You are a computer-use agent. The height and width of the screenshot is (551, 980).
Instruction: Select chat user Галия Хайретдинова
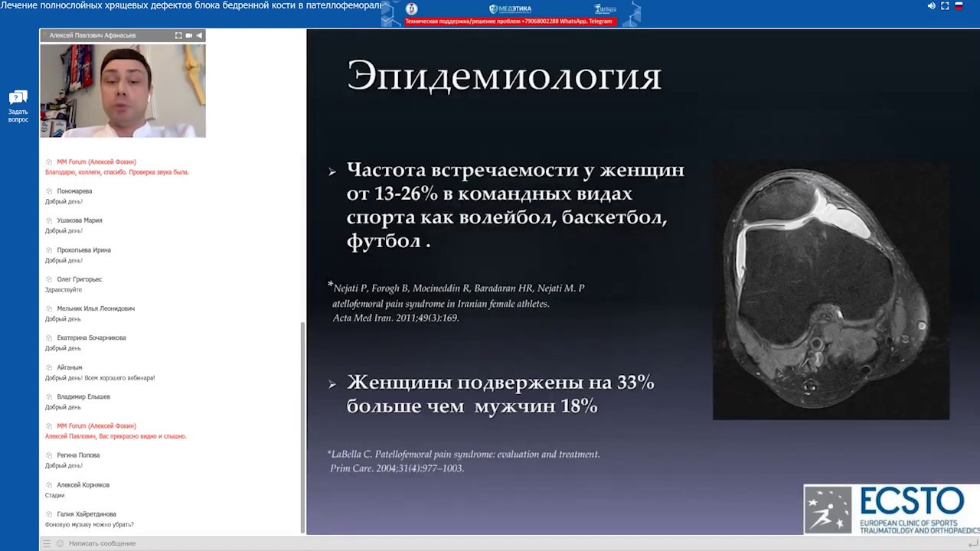(x=87, y=514)
